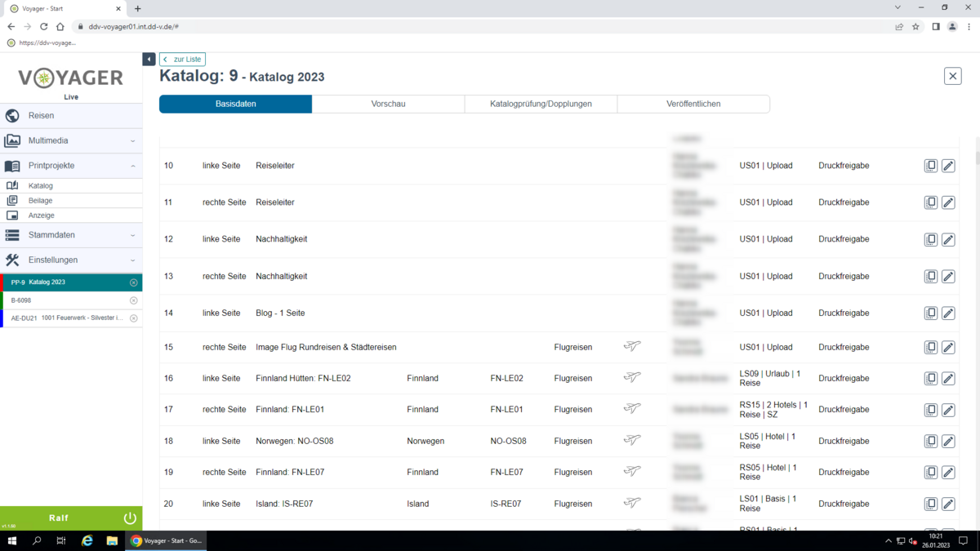The height and width of the screenshot is (551, 980).
Task: Edit row 15 Image Flug entry
Action: 948,347
